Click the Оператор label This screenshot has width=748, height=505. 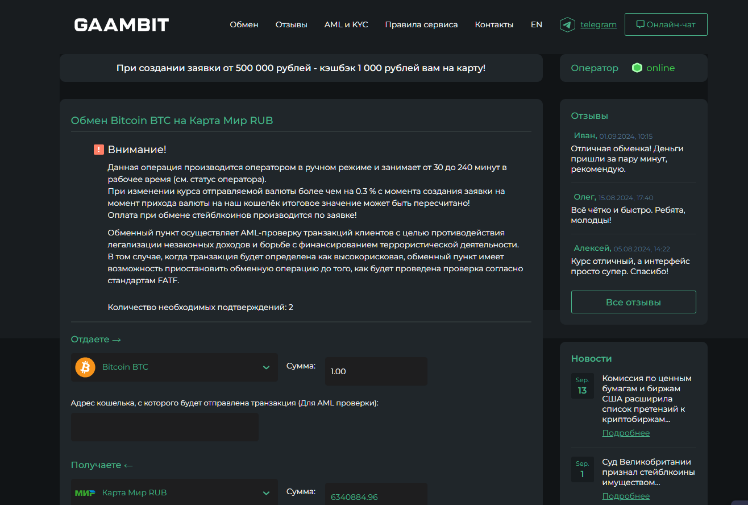[x=594, y=68]
